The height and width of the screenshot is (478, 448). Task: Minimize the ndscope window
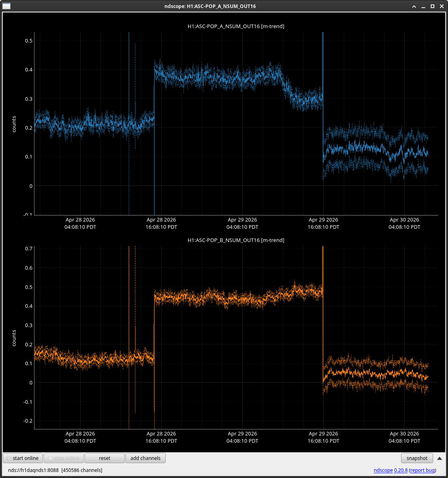[423, 6]
